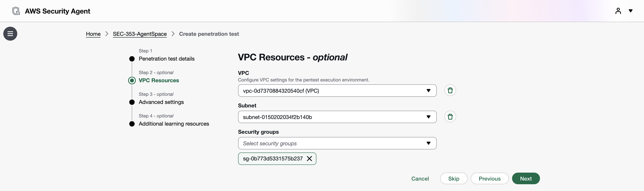Go to Step 1 Penetration test details
The width and height of the screenshot is (644, 191).
pyautogui.click(x=166, y=59)
